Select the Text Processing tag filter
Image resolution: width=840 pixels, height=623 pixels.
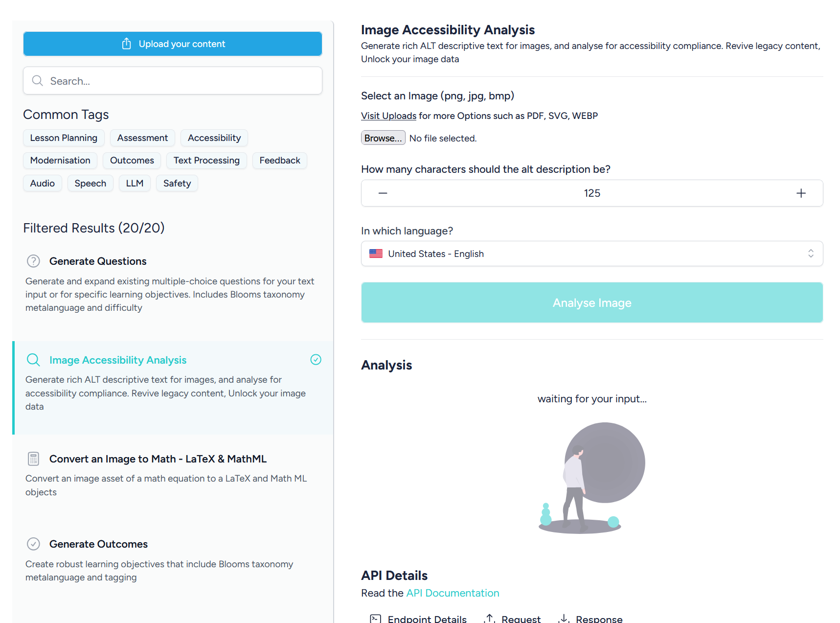tap(206, 160)
